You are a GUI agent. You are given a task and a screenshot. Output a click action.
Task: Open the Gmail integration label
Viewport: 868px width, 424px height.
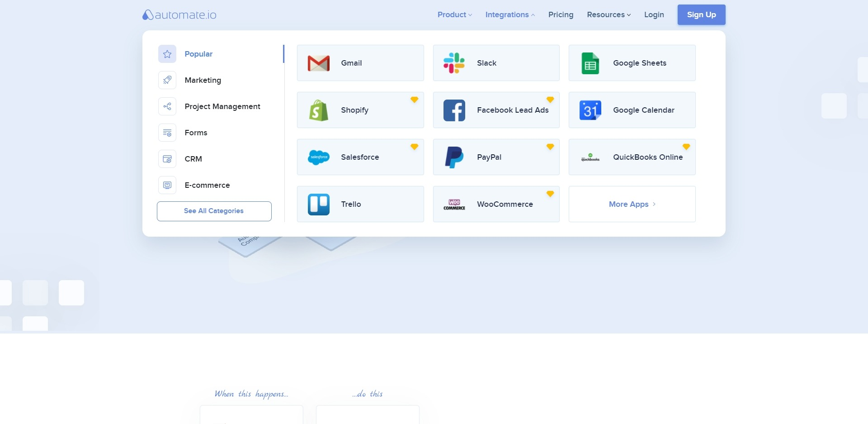pos(351,63)
